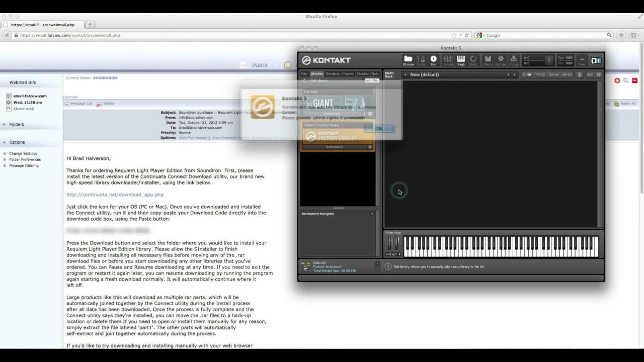
Task: Toggle the Keyb on-screen keyboard
Action: [x=461, y=61]
